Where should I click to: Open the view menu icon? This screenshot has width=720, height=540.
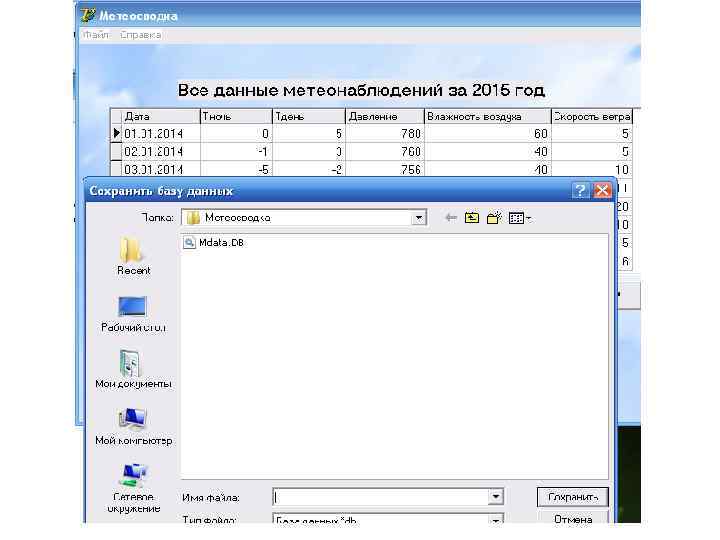pos(520,218)
